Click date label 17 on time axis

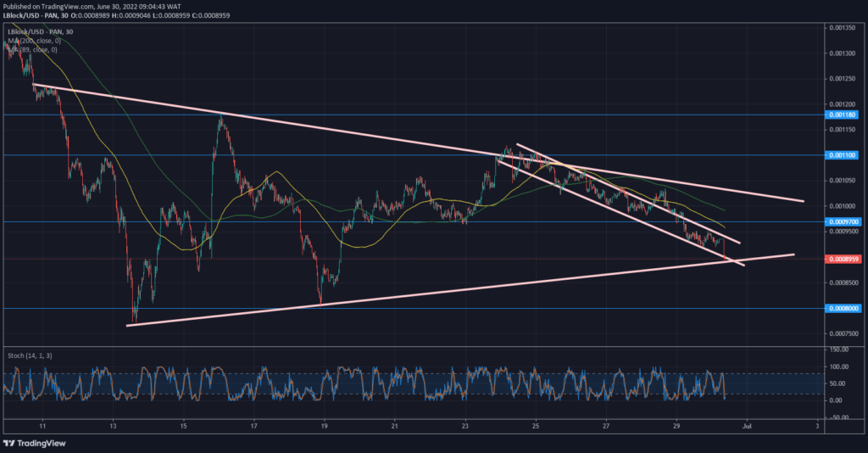(x=253, y=426)
